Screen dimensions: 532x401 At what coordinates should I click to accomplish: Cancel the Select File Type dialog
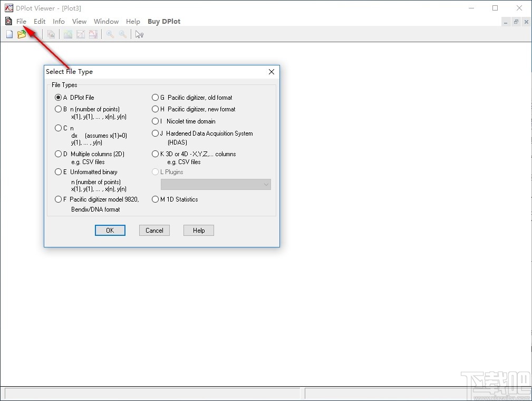154,230
